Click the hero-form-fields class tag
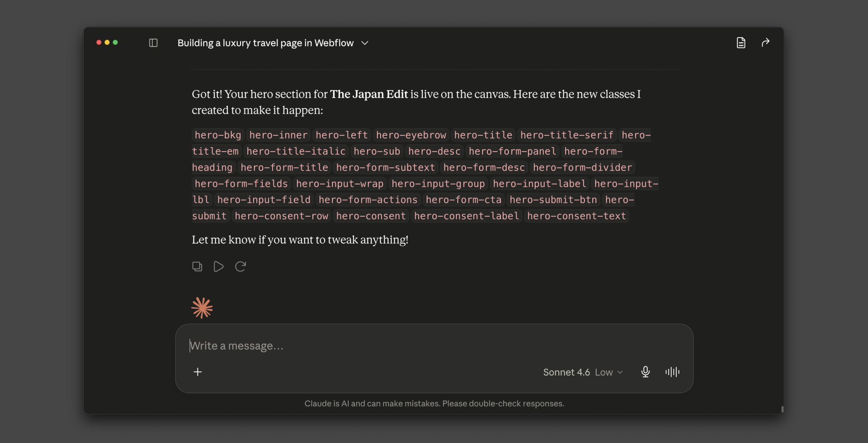Viewport: 868px width, 443px height. click(x=241, y=184)
